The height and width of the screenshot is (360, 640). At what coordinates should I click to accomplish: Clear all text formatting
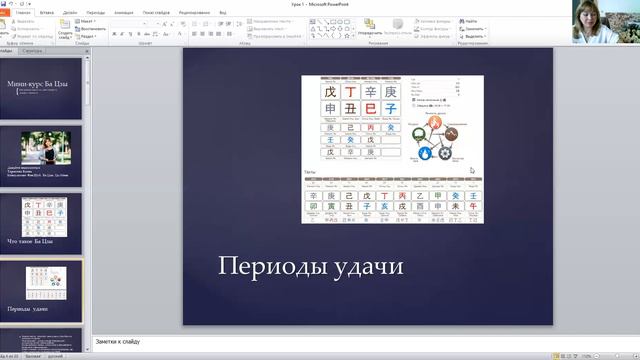(183, 24)
